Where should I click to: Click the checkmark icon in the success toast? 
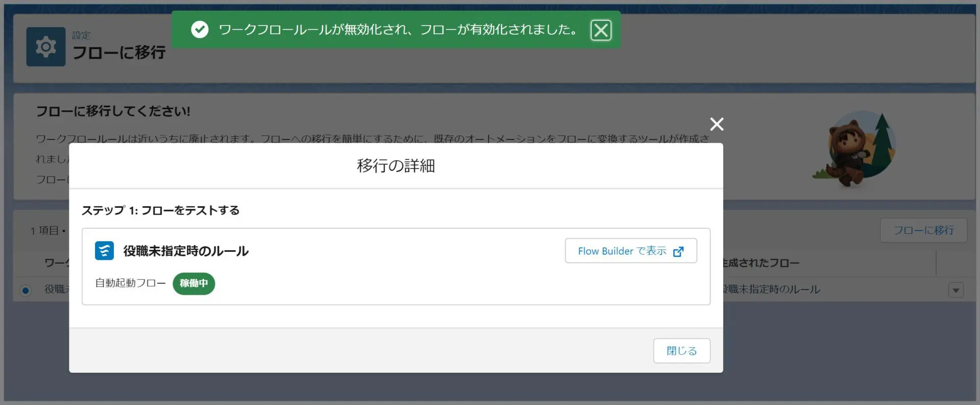200,30
